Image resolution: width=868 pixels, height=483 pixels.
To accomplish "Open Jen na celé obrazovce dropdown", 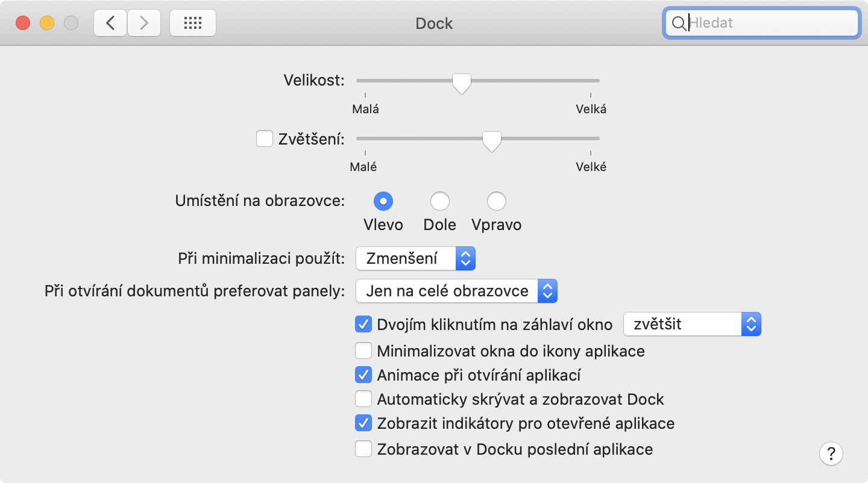I will (x=456, y=291).
